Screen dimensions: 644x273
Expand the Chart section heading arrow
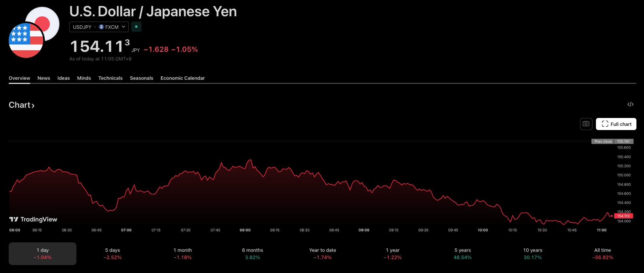coord(33,105)
